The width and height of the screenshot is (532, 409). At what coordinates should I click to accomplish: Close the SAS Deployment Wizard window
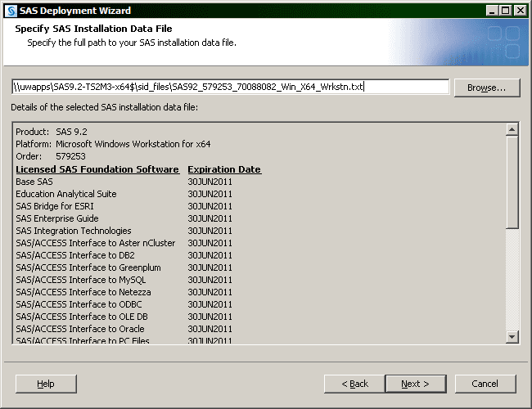[520, 11]
